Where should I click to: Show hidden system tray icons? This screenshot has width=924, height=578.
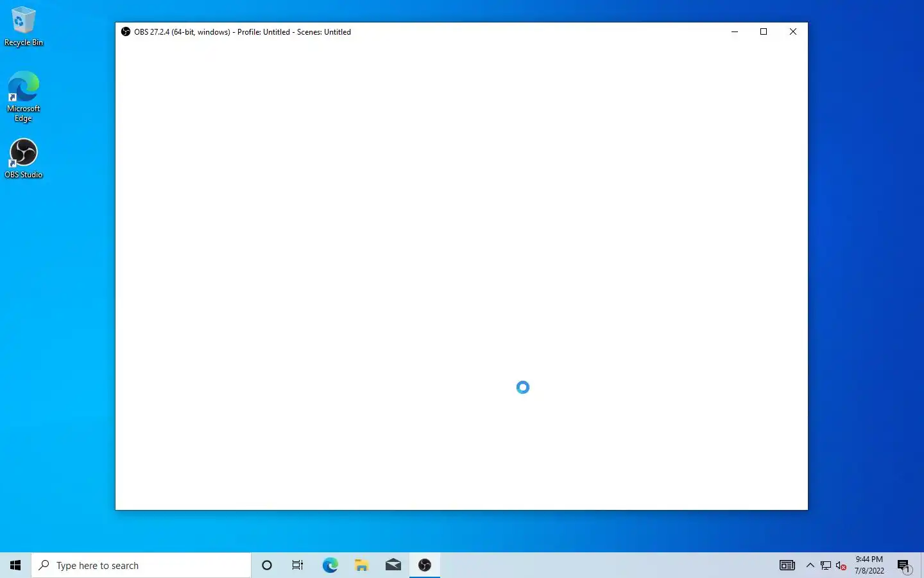810,565
